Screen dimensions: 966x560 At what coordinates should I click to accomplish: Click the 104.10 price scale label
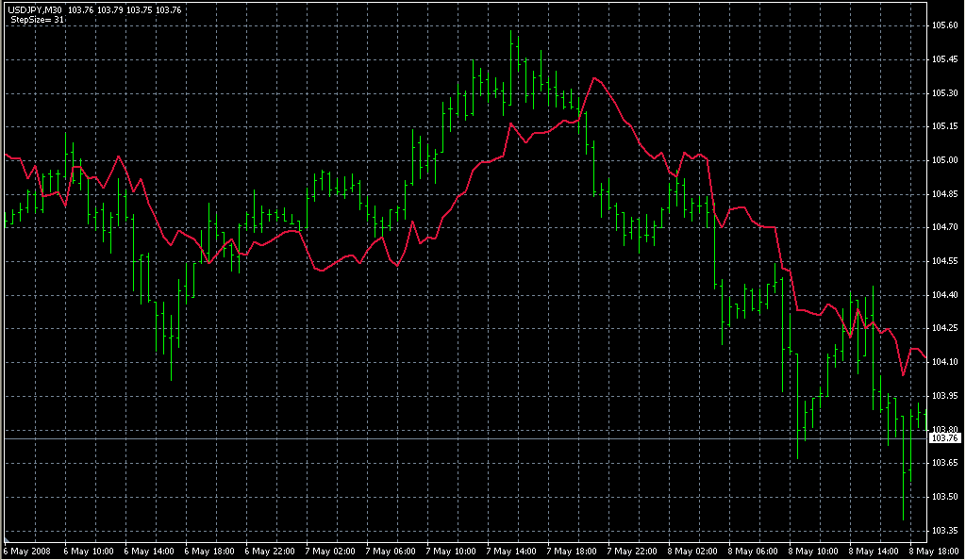coord(946,362)
